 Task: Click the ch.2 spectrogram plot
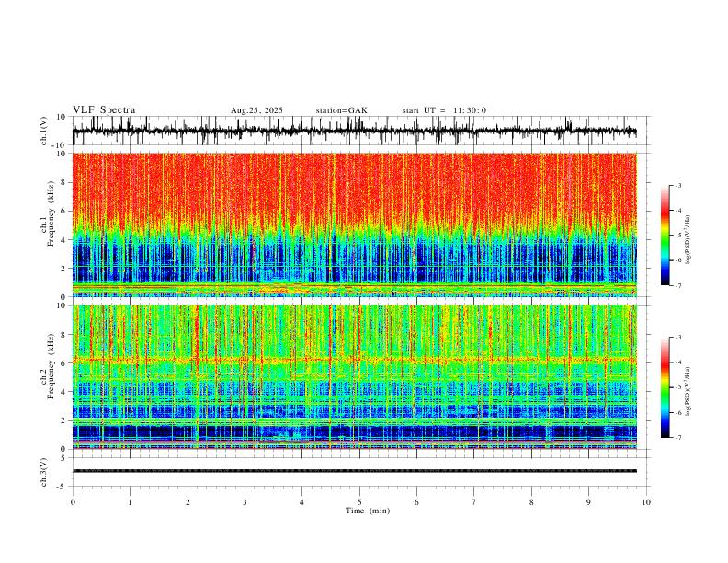click(354, 377)
